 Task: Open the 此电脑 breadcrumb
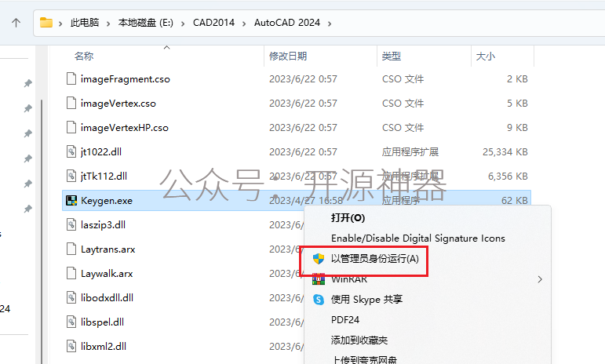coord(85,23)
